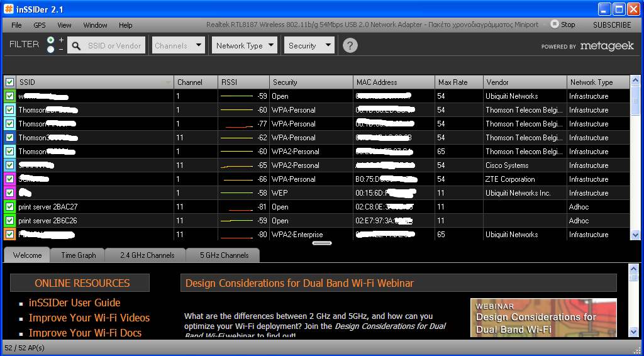Open the Security filter dropdown
644x356 pixels.
(x=309, y=45)
